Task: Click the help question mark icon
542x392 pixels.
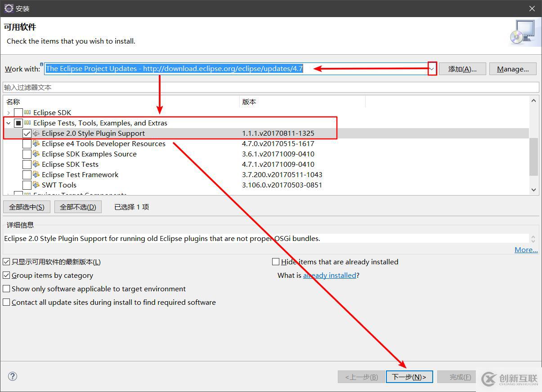Action: (13, 376)
